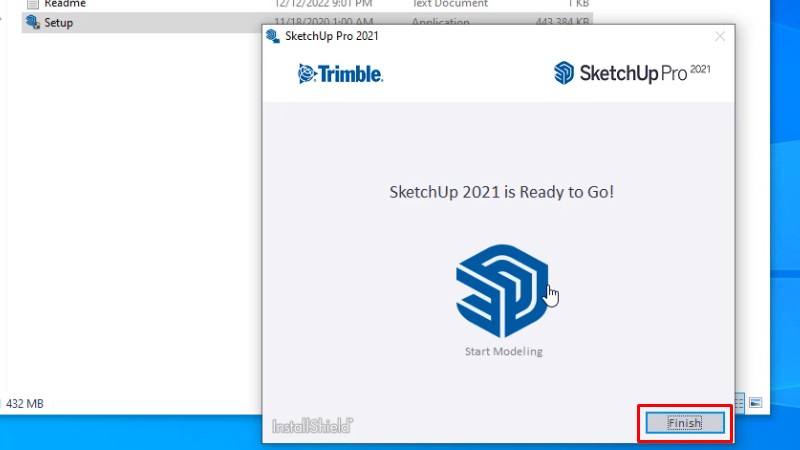Click the large SketchUp cube logo
Viewport: 800px width, 450px height.
click(x=502, y=290)
